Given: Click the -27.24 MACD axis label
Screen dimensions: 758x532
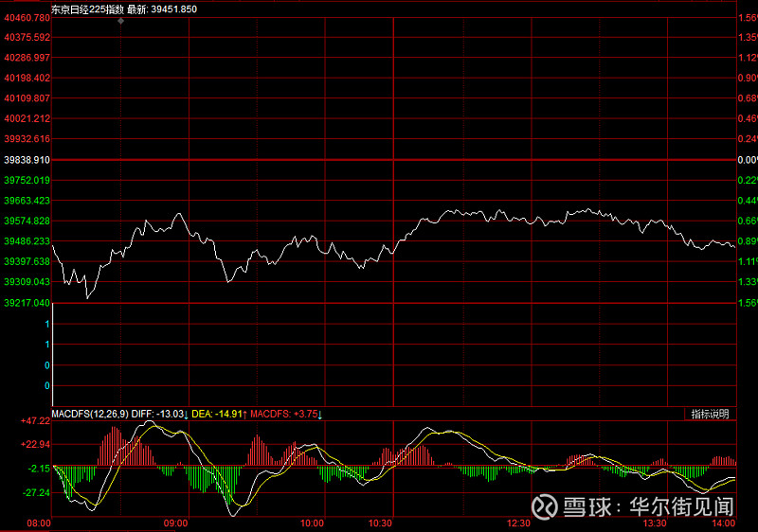Looking at the screenshot, I should coord(36,492).
